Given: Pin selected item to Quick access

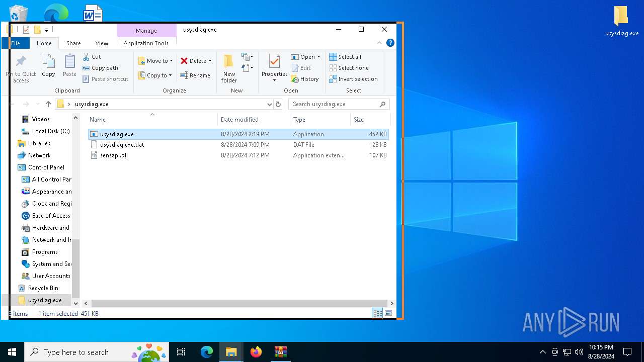Looking at the screenshot, I should (x=21, y=69).
